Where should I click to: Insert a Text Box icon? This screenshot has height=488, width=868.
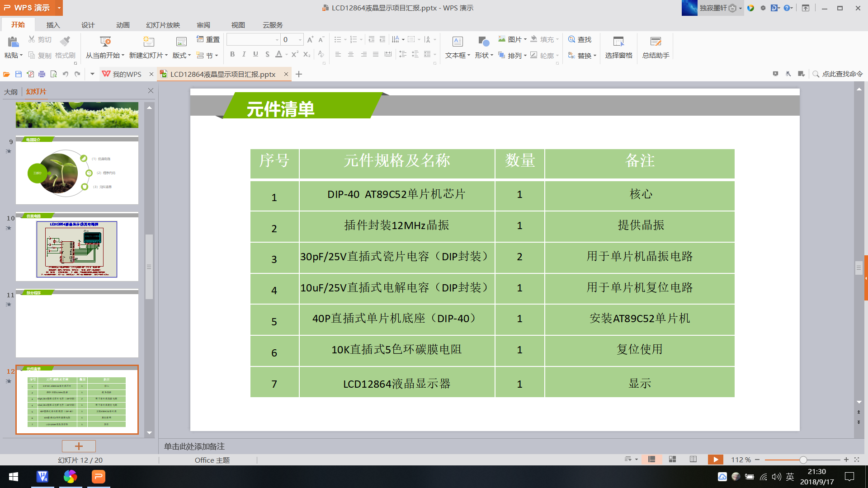point(458,42)
